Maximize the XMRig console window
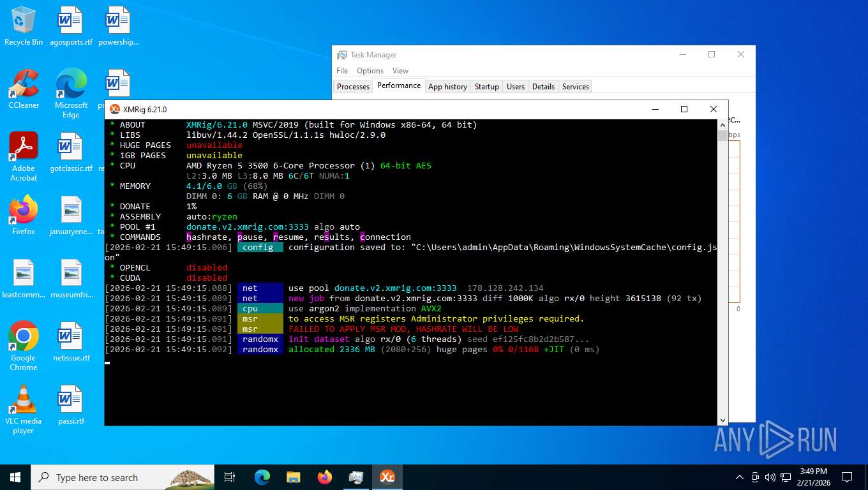This screenshot has height=490, width=868. pyautogui.click(x=684, y=109)
